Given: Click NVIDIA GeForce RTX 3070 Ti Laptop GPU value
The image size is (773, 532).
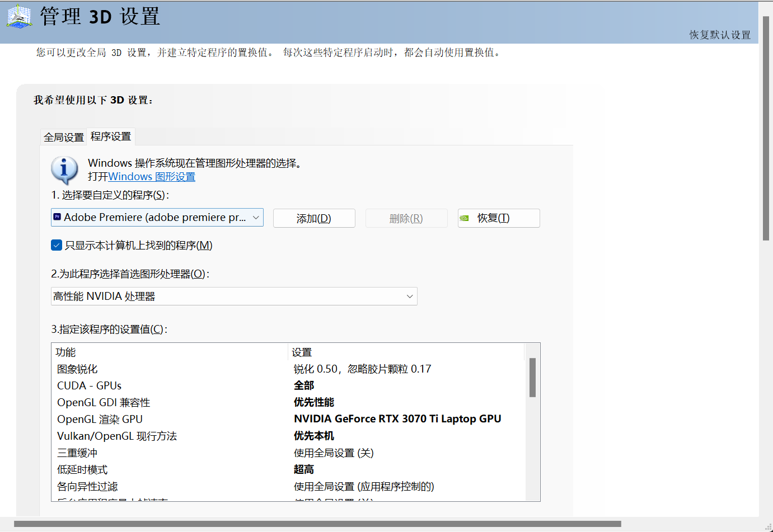Looking at the screenshot, I should (x=397, y=419).
